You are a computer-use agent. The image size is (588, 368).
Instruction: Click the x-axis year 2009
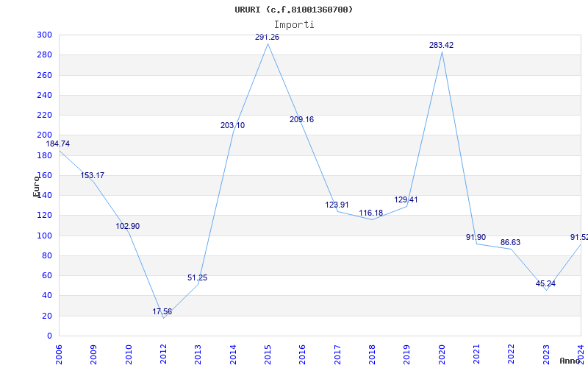(94, 355)
